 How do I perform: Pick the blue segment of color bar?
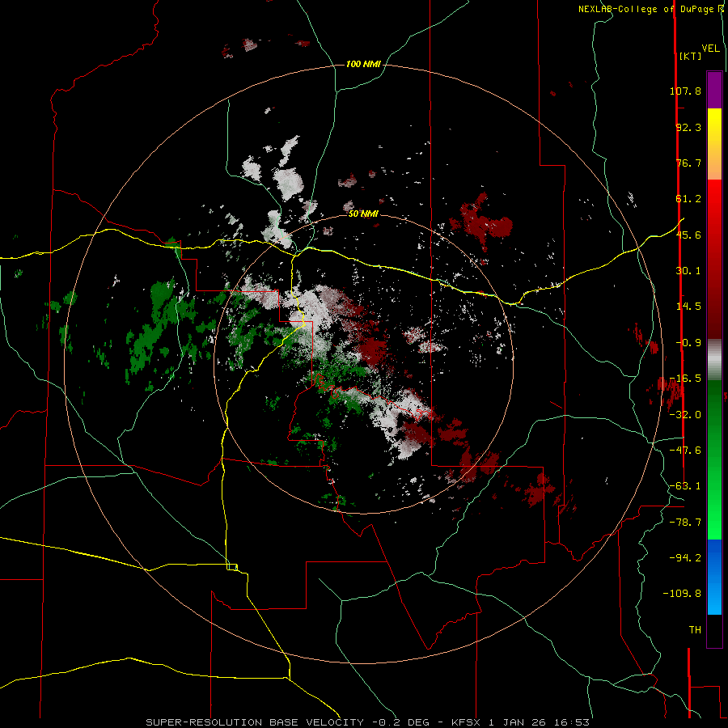pyautogui.click(x=714, y=577)
